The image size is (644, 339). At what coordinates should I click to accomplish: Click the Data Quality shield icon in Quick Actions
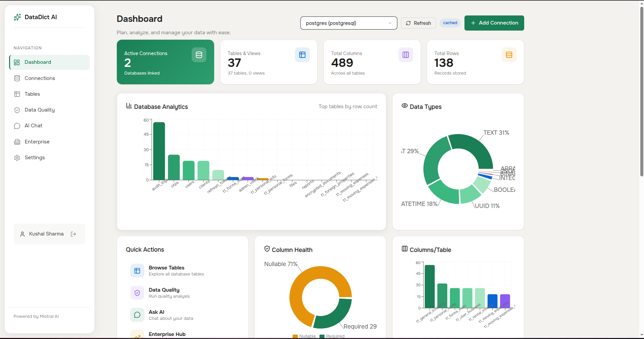pos(137,293)
